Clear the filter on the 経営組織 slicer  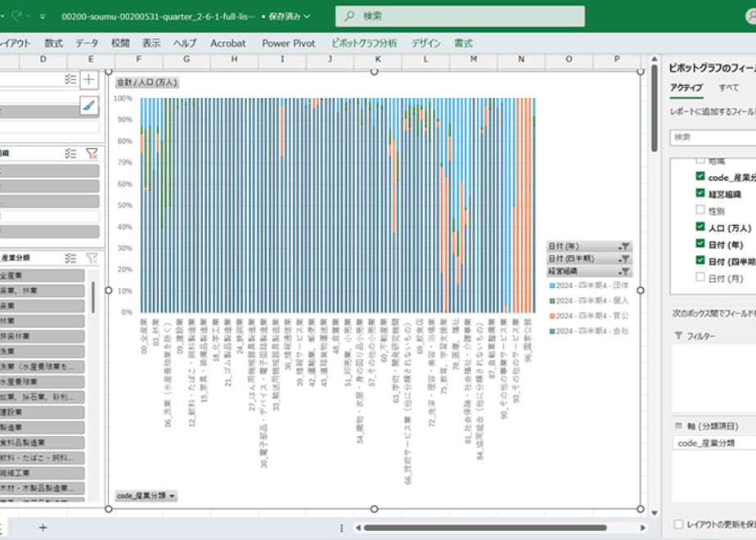[x=92, y=153]
